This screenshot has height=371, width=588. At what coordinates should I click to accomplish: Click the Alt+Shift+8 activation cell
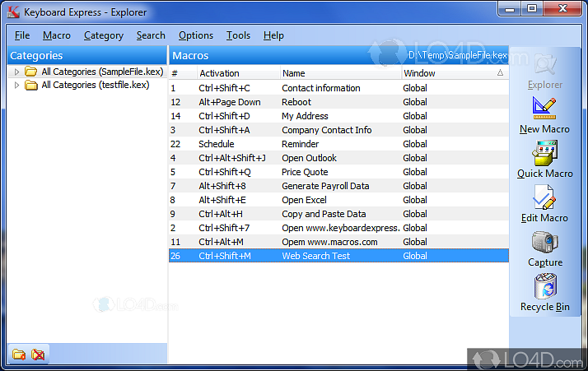(222, 186)
